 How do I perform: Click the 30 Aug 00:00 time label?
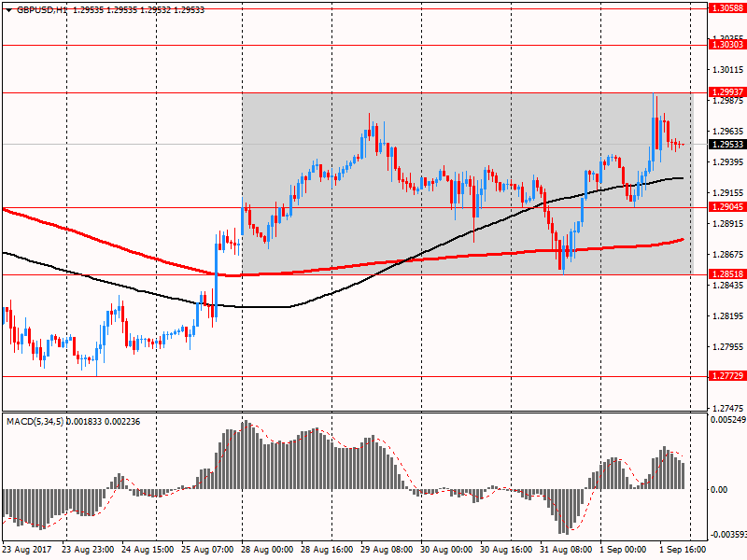[x=446, y=550]
